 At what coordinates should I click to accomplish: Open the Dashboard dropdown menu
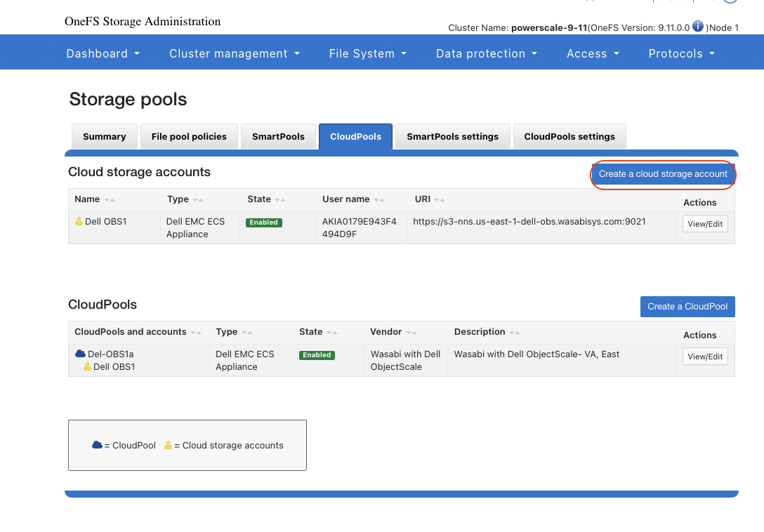[103, 53]
